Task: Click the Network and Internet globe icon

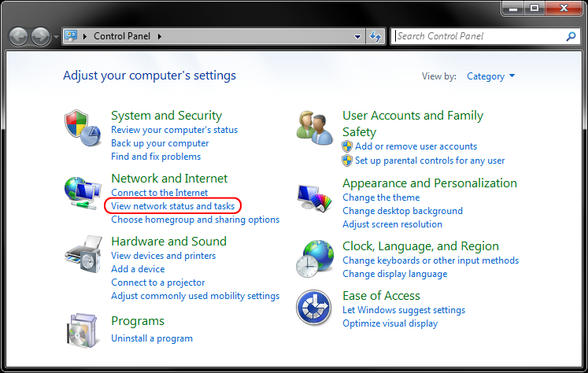Action: pyautogui.click(x=83, y=193)
